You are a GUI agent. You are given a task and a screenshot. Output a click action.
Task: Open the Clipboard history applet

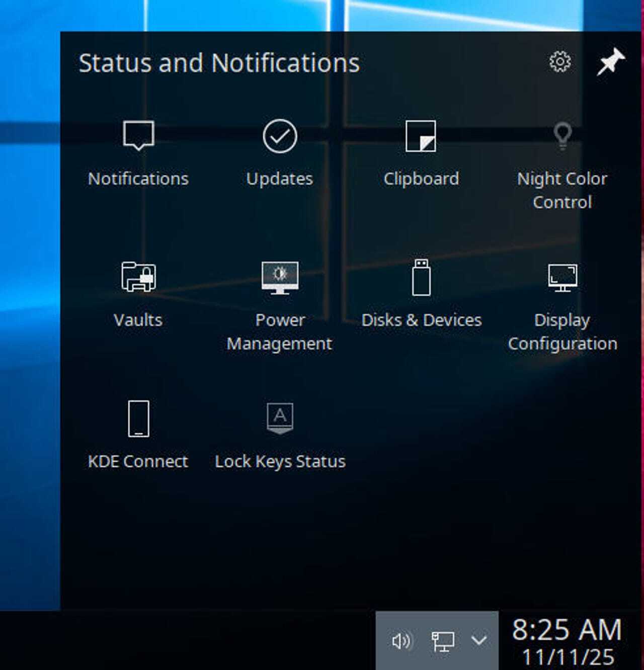coord(421,137)
